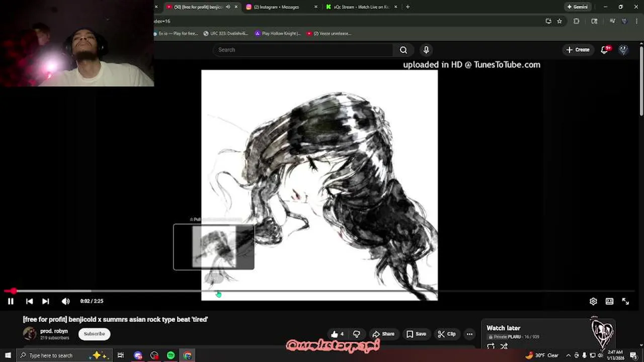
Task: Toggle theater mode in the player
Action: point(609,301)
